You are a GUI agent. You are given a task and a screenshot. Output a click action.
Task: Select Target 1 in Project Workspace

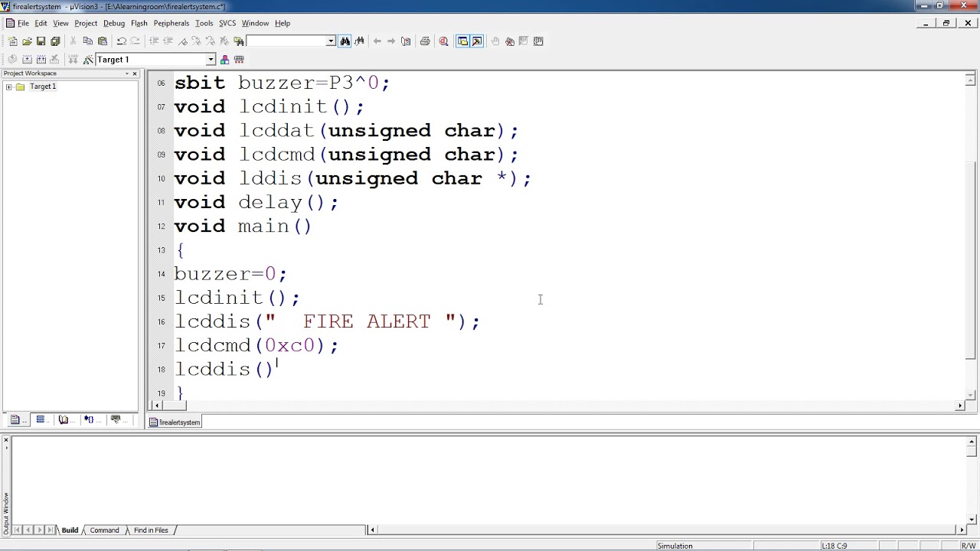[43, 86]
